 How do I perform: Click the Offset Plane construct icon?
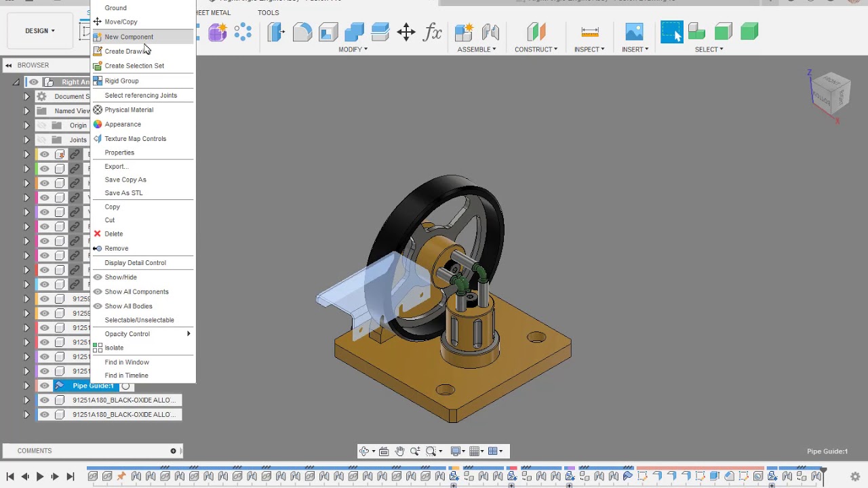point(536,32)
